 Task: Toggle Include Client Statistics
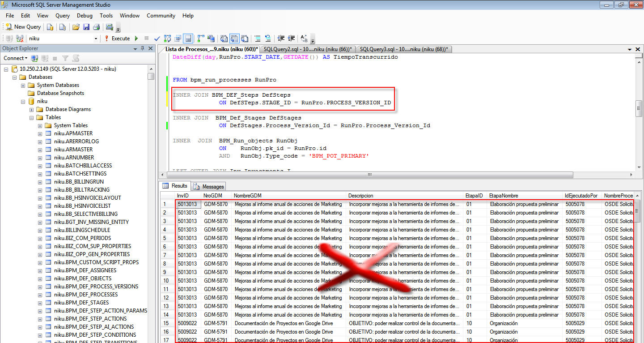click(211, 39)
